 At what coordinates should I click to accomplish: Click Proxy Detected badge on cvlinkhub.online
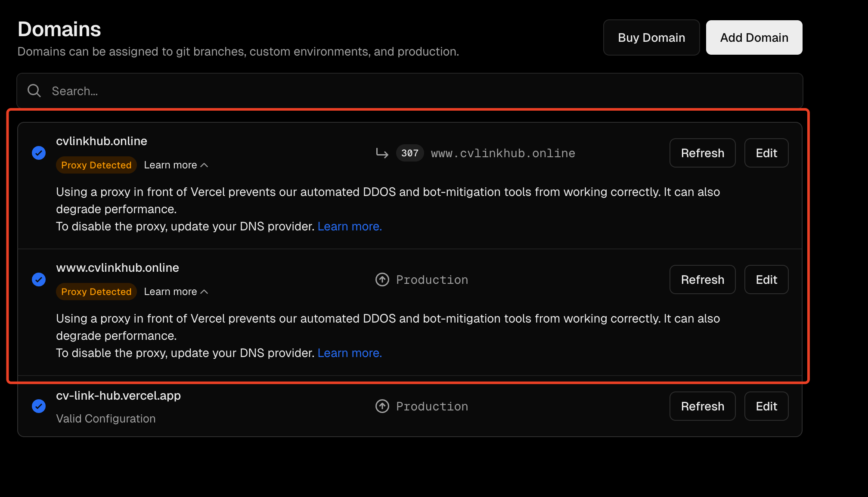click(96, 165)
